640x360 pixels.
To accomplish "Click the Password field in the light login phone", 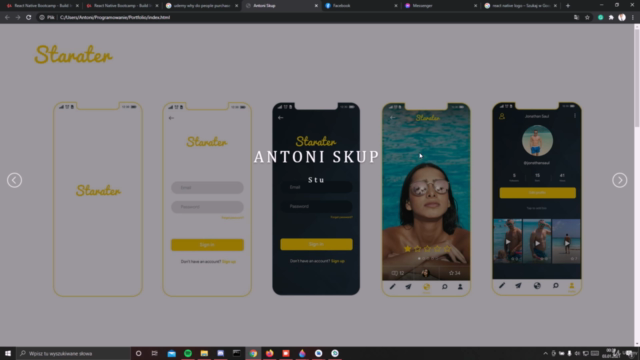I will (207, 207).
